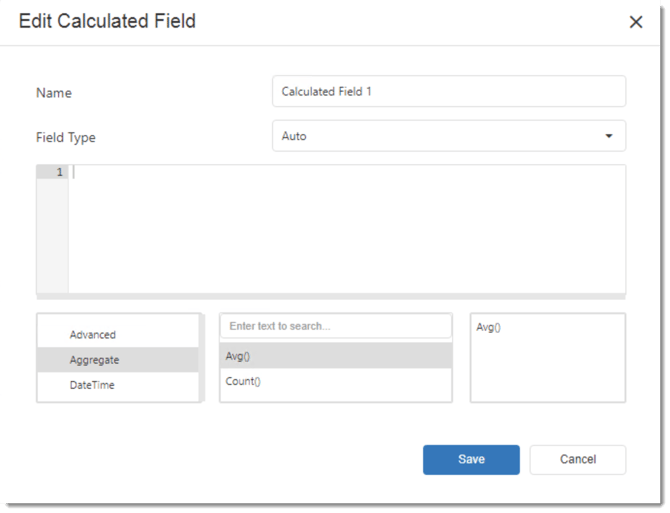Click the Save button
670x513 pixels.
(471, 460)
